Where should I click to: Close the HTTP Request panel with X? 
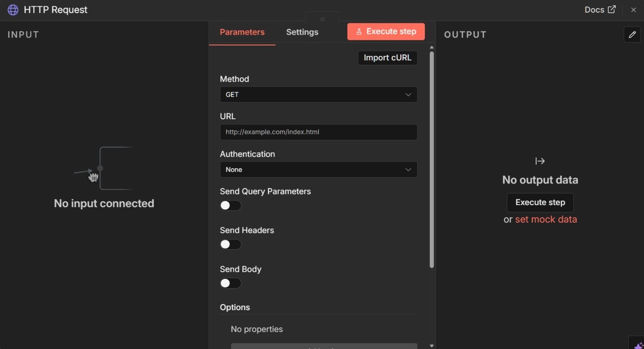(633, 10)
